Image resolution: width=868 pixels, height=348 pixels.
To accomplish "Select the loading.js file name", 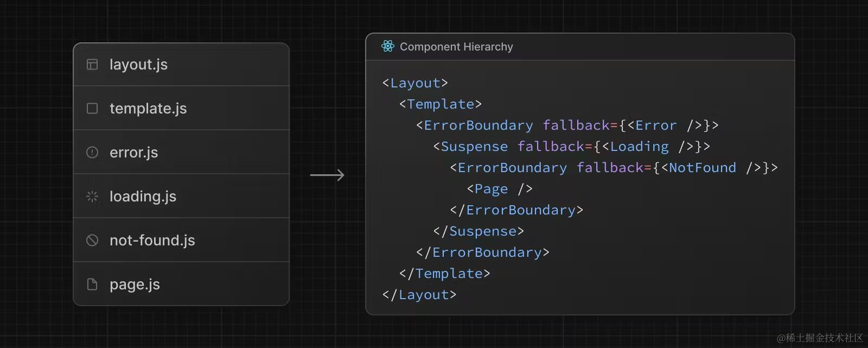I will [143, 197].
